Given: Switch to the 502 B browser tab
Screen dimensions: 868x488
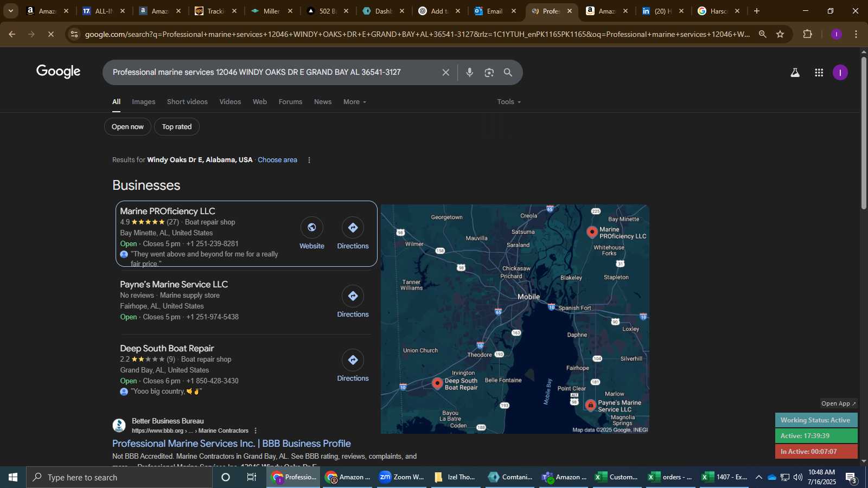Looking at the screenshot, I should click(328, 11).
